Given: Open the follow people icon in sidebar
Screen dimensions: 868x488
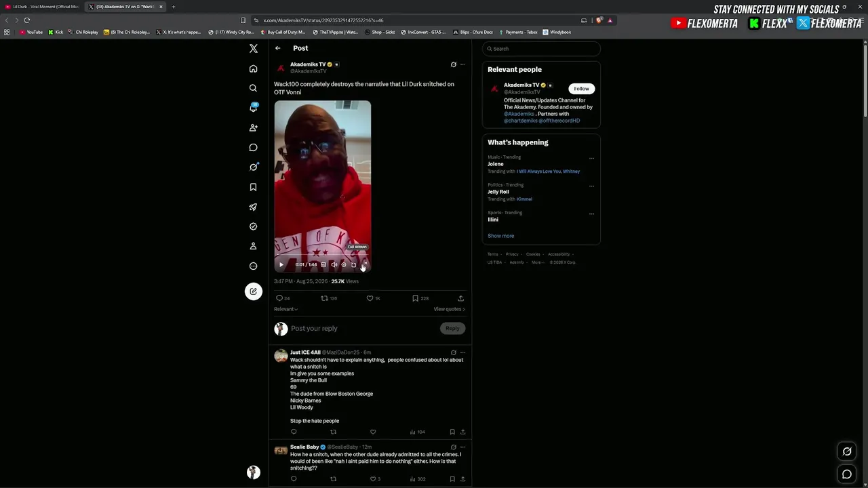Looking at the screenshot, I should [x=253, y=127].
